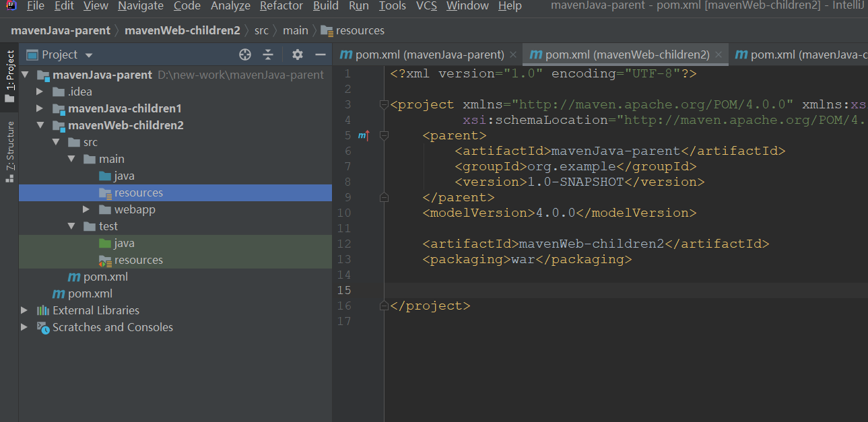Collapse the src folder in the tree
Viewport: 868px width, 422px height.
[x=57, y=142]
